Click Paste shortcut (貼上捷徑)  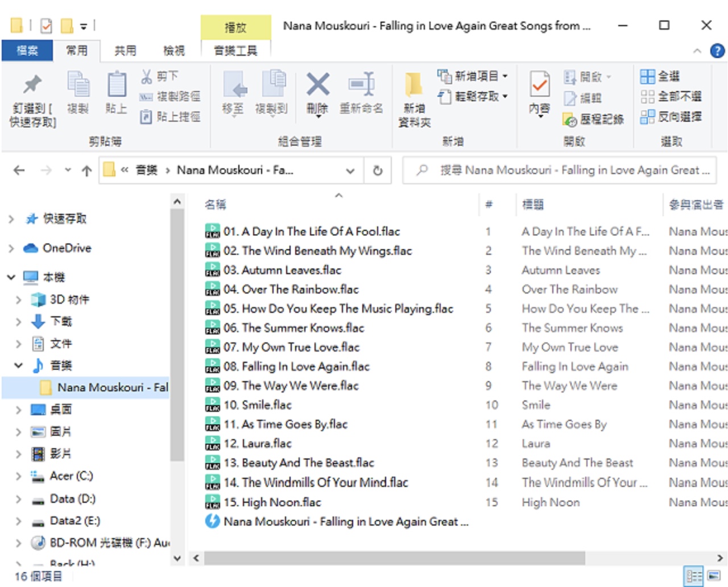[x=170, y=117]
